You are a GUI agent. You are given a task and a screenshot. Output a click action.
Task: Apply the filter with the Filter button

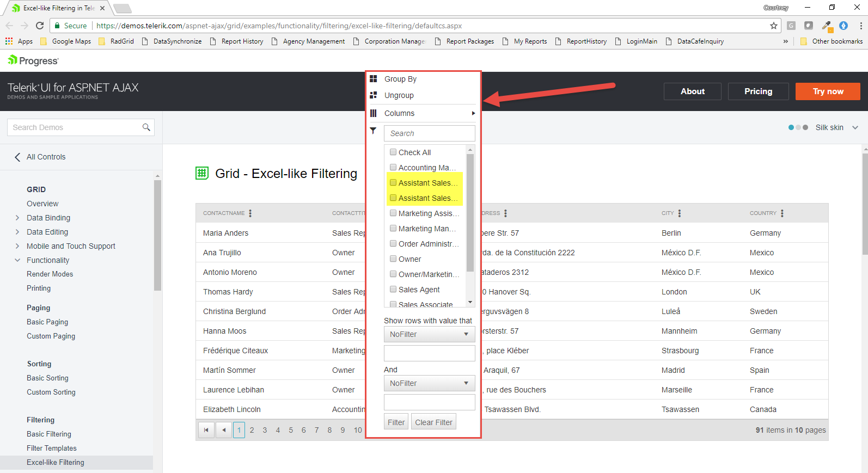[x=396, y=422]
